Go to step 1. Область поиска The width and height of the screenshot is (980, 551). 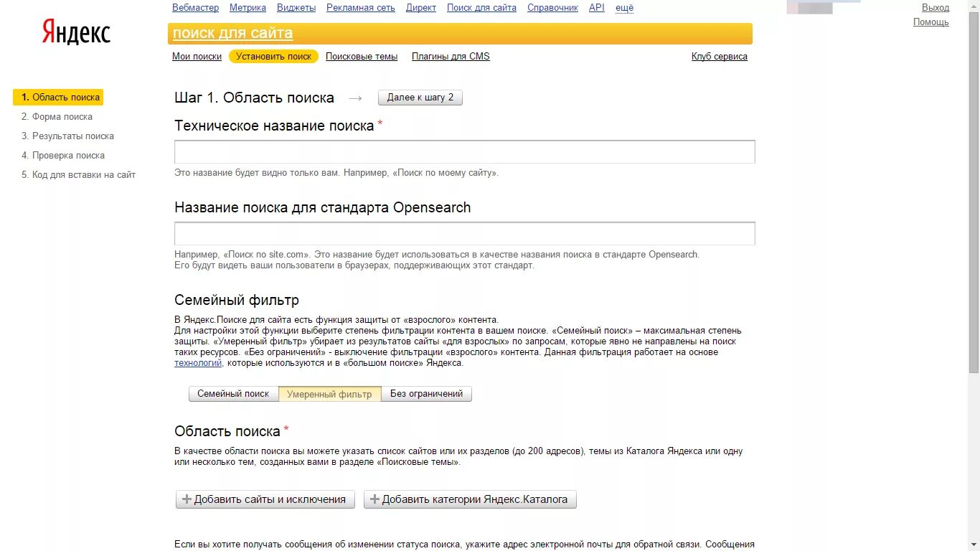point(58,98)
